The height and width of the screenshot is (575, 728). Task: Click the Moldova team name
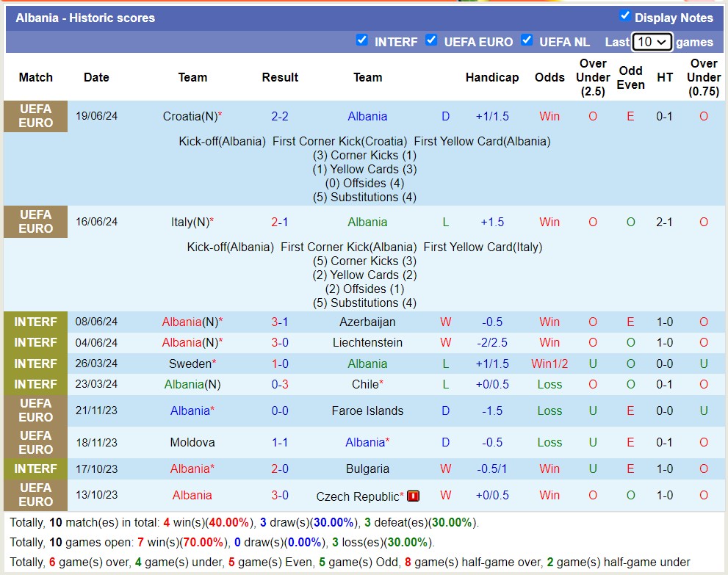pyautogui.click(x=192, y=442)
